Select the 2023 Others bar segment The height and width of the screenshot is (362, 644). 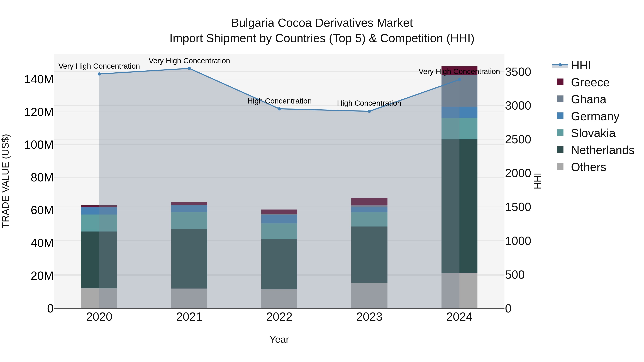pyautogui.click(x=369, y=295)
